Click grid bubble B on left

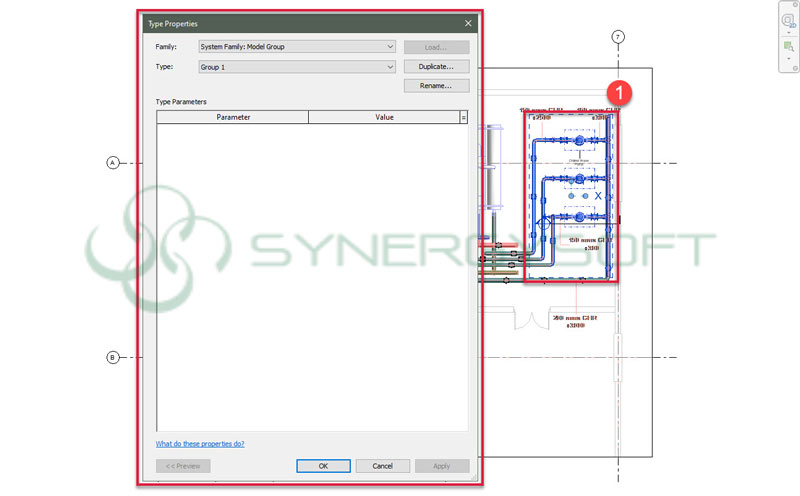coord(113,357)
